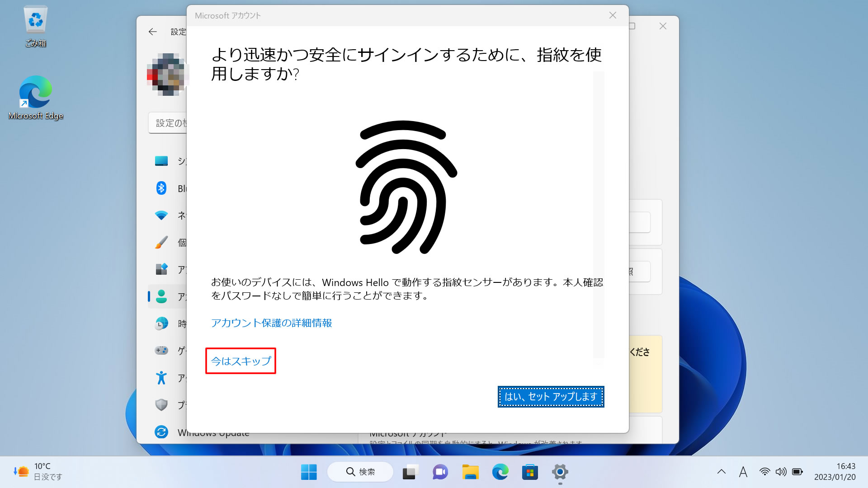Click the dialog's vertical scrollbar

click(599, 215)
